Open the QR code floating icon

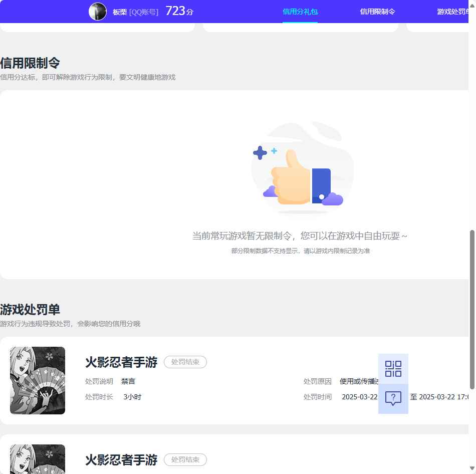[393, 369]
